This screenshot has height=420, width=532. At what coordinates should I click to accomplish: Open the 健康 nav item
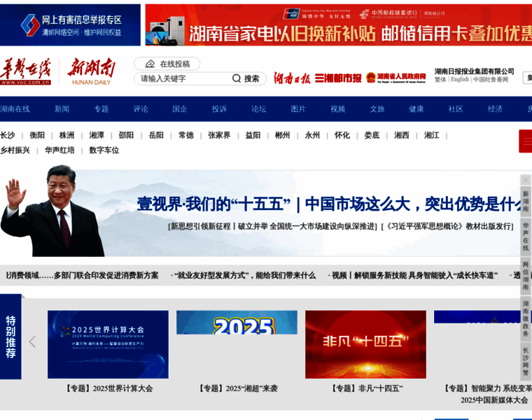tap(416, 109)
